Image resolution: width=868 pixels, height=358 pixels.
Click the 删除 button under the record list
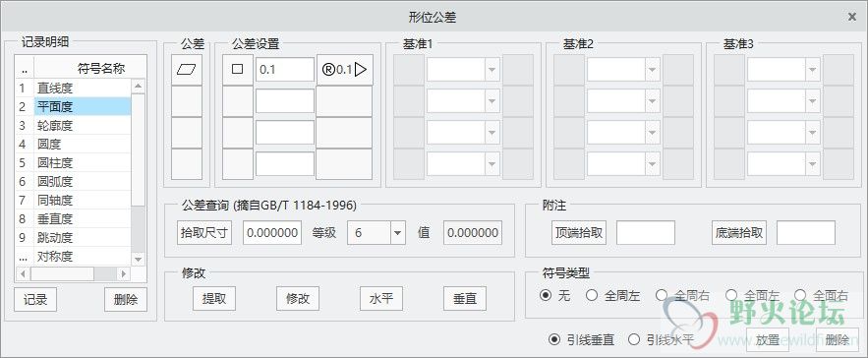pos(126,300)
